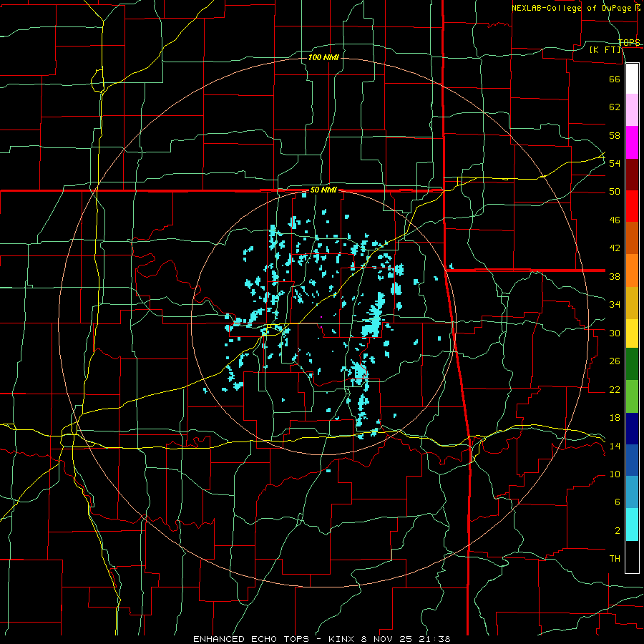Click the legend value "46"

[615, 220]
